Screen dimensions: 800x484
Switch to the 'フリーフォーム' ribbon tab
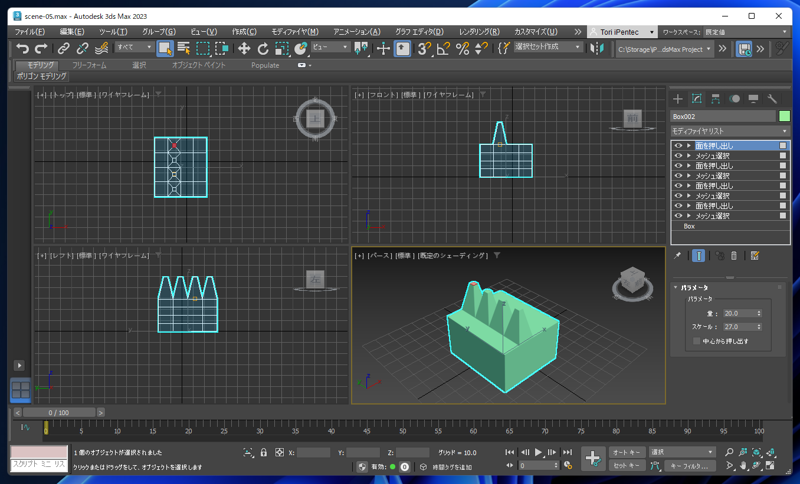(x=89, y=65)
